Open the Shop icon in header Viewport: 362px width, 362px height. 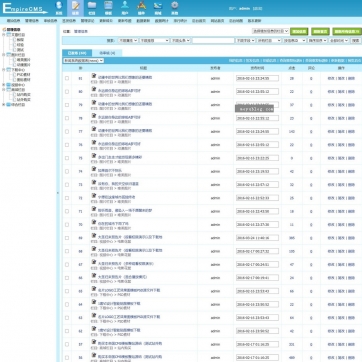pyautogui.click(x=158, y=5)
